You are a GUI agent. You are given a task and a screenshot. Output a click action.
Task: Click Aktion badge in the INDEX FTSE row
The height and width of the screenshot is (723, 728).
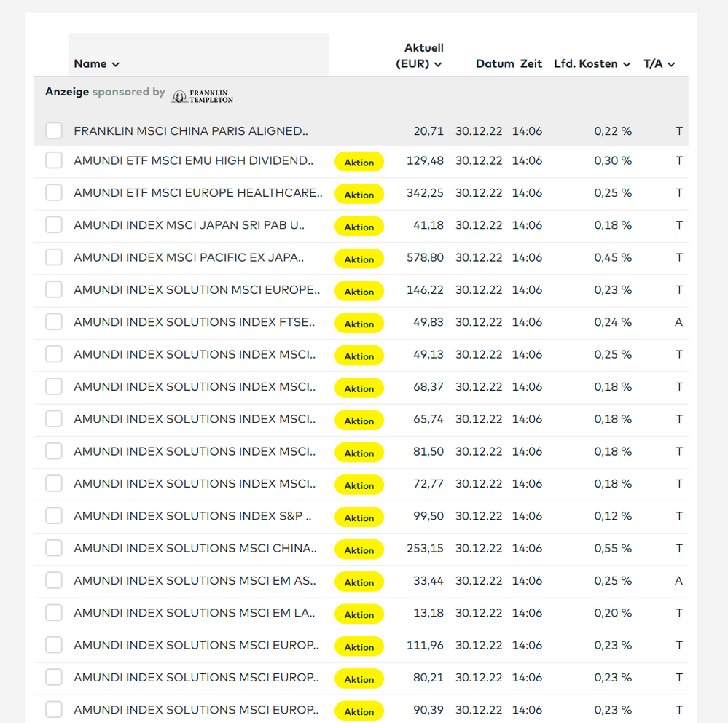[359, 323]
